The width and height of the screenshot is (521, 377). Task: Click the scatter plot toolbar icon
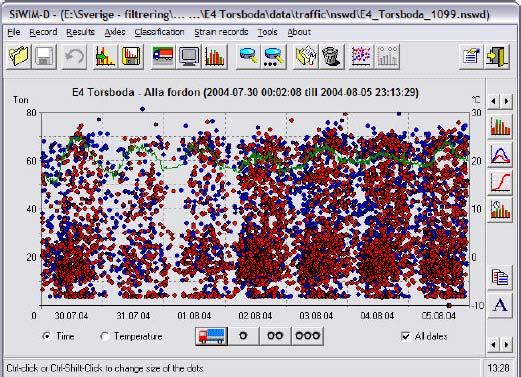point(361,56)
